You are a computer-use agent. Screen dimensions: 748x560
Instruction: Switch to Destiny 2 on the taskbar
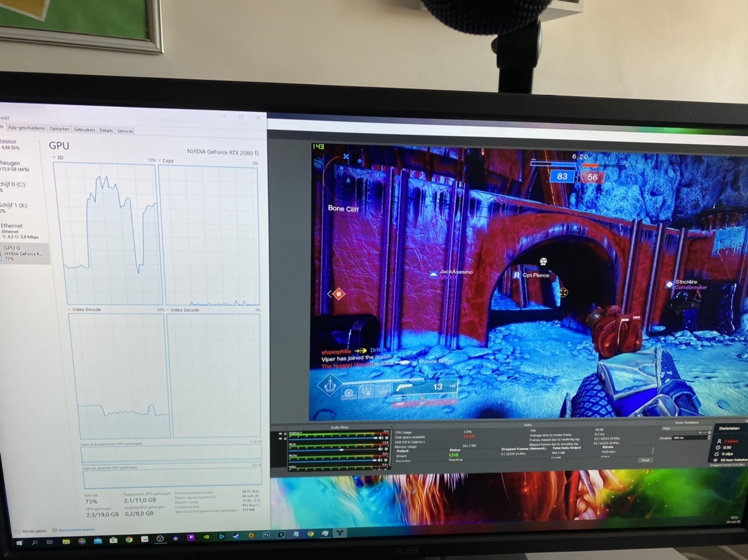[340, 533]
